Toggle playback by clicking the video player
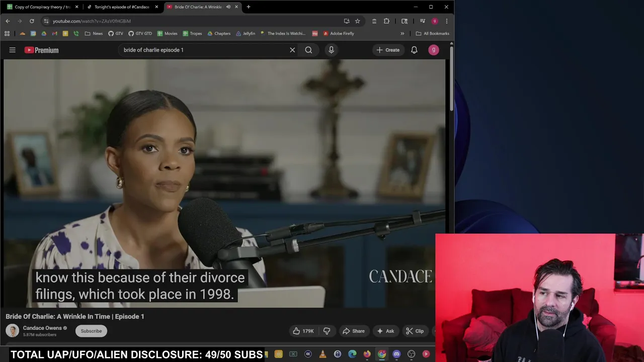The image size is (644, 362). [x=224, y=184]
